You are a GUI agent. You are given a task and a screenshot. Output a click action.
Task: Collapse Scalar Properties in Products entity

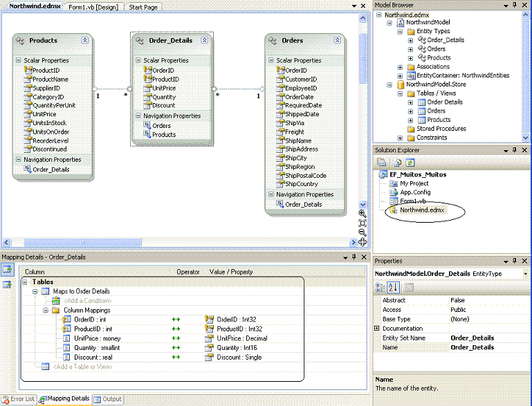(x=19, y=60)
